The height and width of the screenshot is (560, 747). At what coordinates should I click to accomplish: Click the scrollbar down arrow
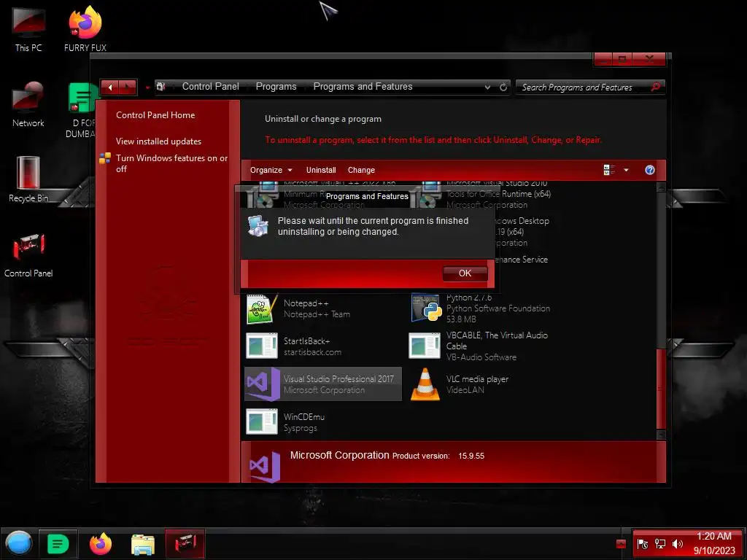[661, 435]
